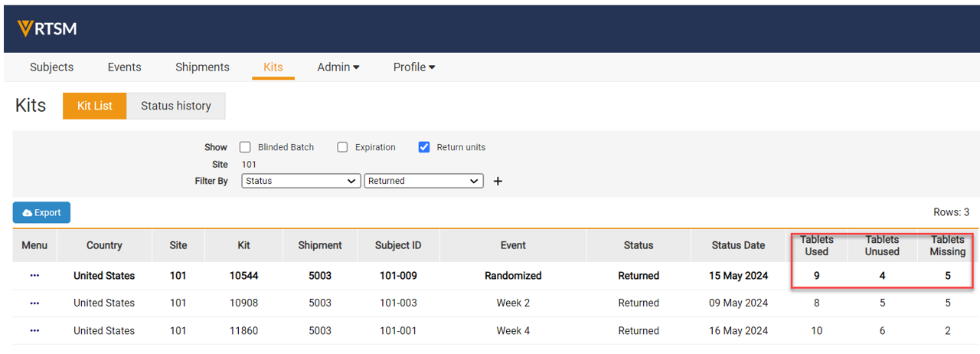980x354 pixels.
Task: Open row menu for kit 11860
Action: (34, 331)
